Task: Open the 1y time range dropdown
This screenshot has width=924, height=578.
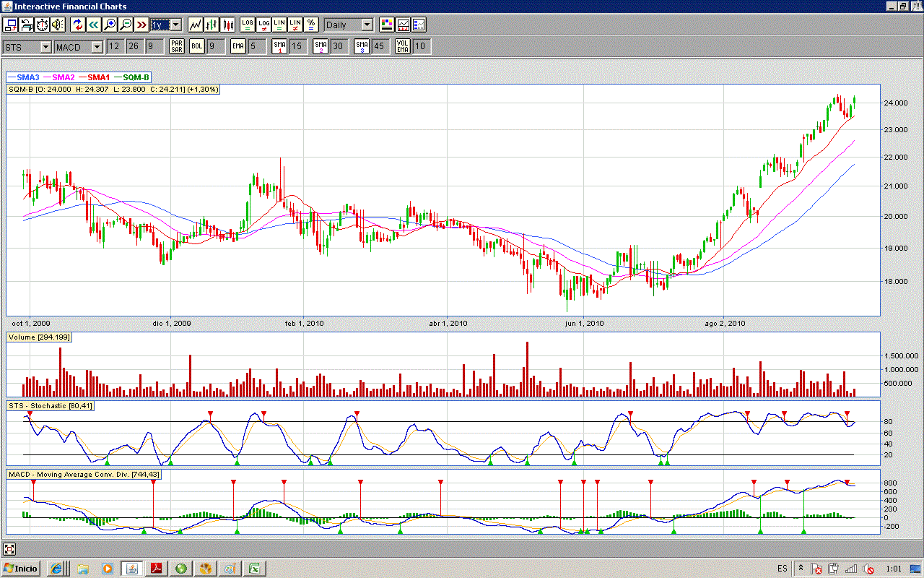Action: point(175,25)
